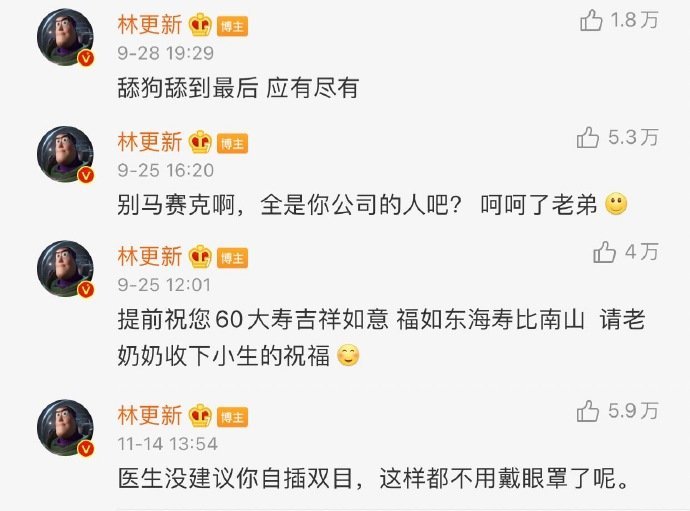The height and width of the screenshot is (511, 690).
Task: Open 林更新 profile from first comment username
Action: click(x=150, y=24)
